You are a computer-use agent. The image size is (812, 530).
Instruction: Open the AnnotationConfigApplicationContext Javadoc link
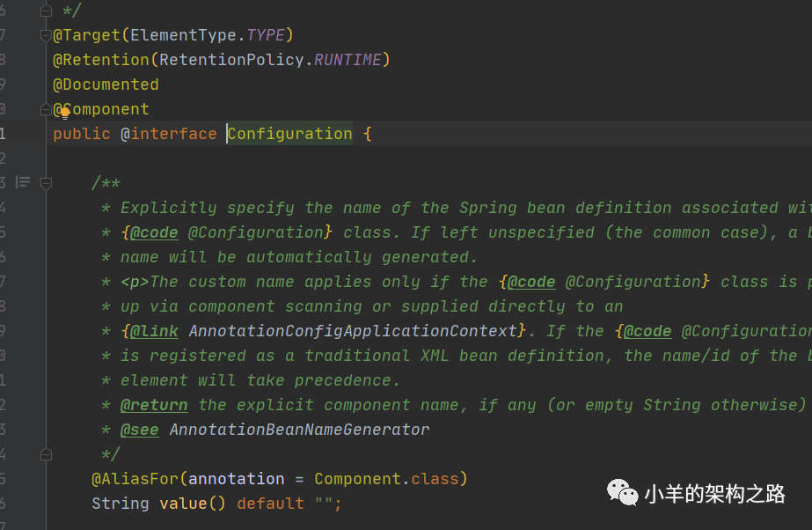[x=353, y=331]
